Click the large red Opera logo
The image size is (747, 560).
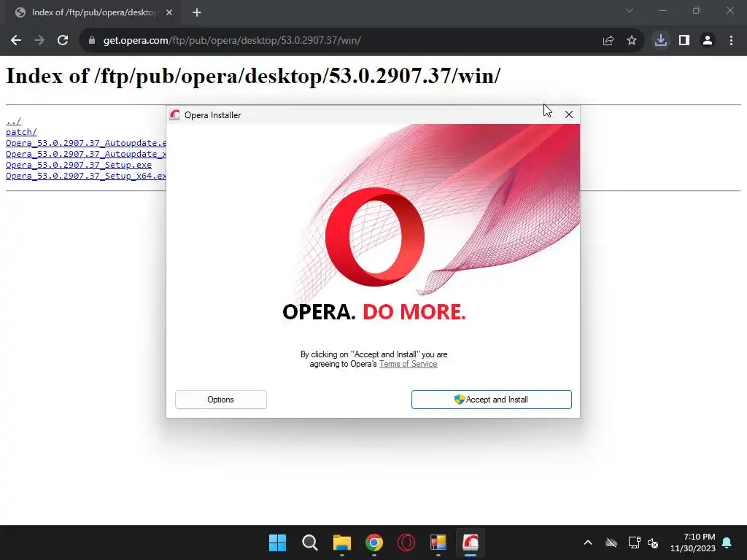[375, 237]
